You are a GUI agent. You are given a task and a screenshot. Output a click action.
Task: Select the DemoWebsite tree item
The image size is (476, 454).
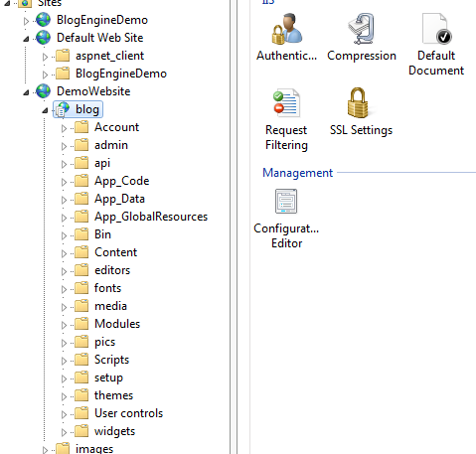[93, 91]
